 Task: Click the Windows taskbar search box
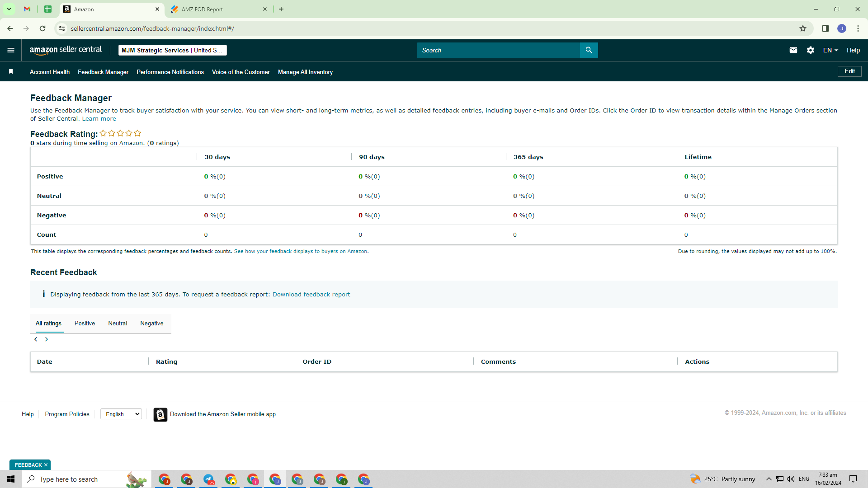[87, 479]
